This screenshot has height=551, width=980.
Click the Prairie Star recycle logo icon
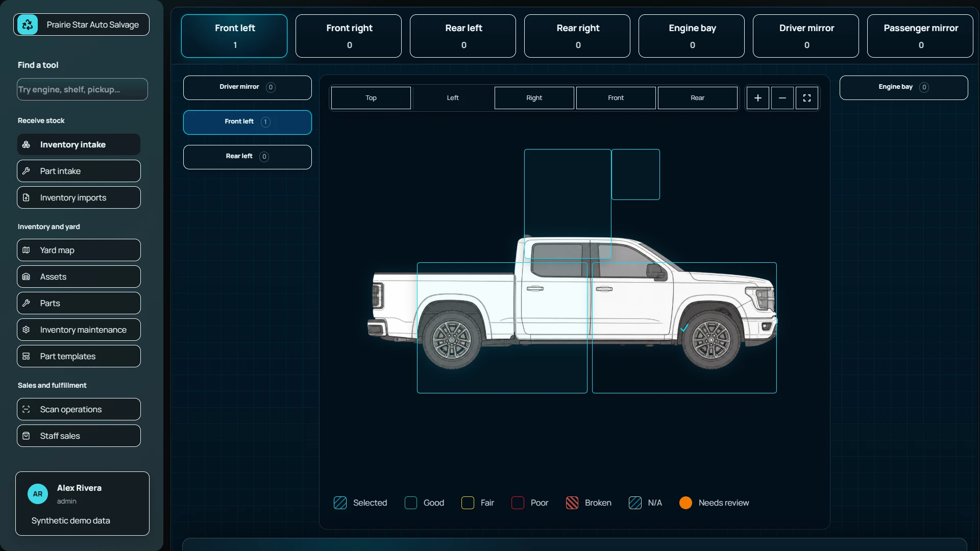click(28, 24)
